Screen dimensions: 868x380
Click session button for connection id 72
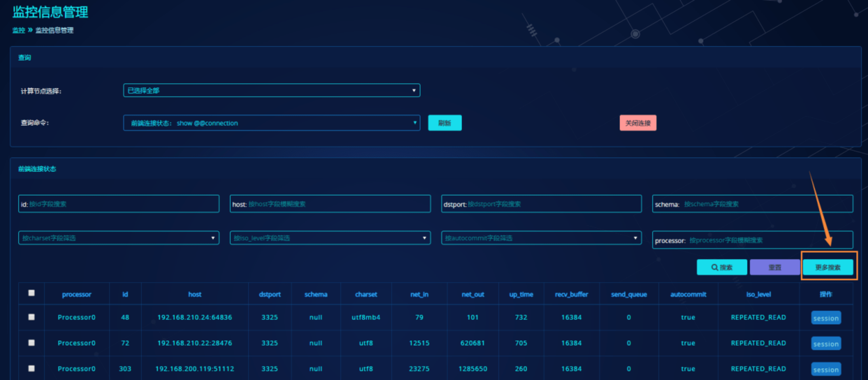[x=826, y=344]
